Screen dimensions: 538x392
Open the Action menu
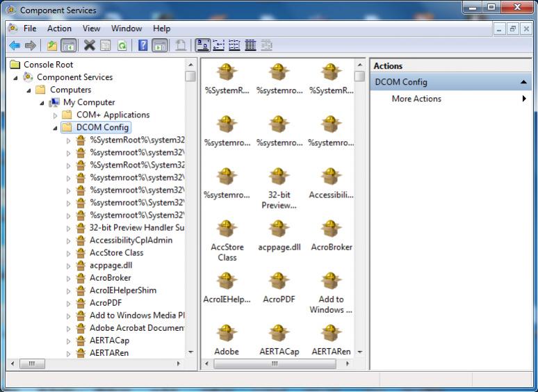tap(59, 28)
